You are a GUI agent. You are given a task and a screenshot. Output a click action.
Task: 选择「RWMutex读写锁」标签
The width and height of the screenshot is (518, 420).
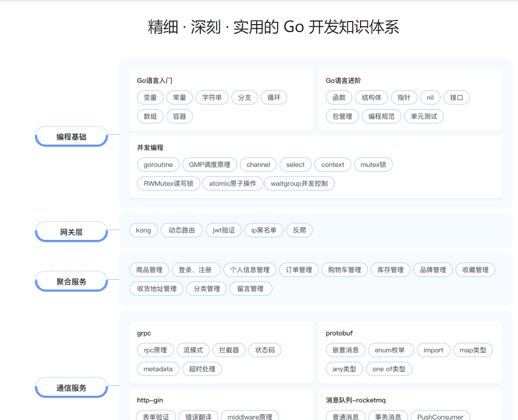coord(168,183)
